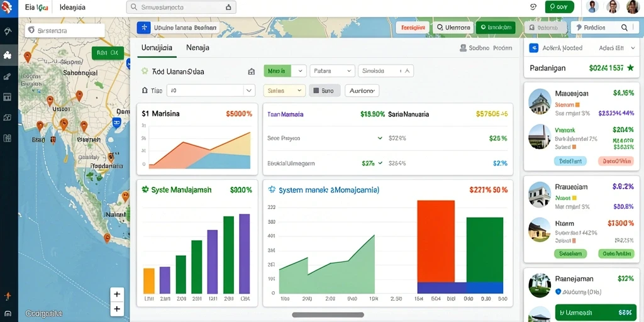This screenshot has height=322, width=644.
Task: Toggle the green Ianaojan button in toolbar
Action: coord(496,28)
